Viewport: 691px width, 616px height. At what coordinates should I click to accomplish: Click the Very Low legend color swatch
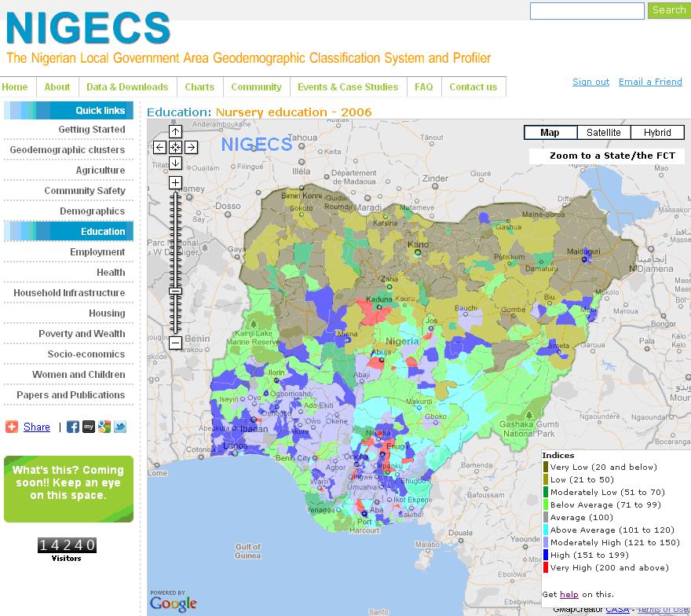[546, 467]
